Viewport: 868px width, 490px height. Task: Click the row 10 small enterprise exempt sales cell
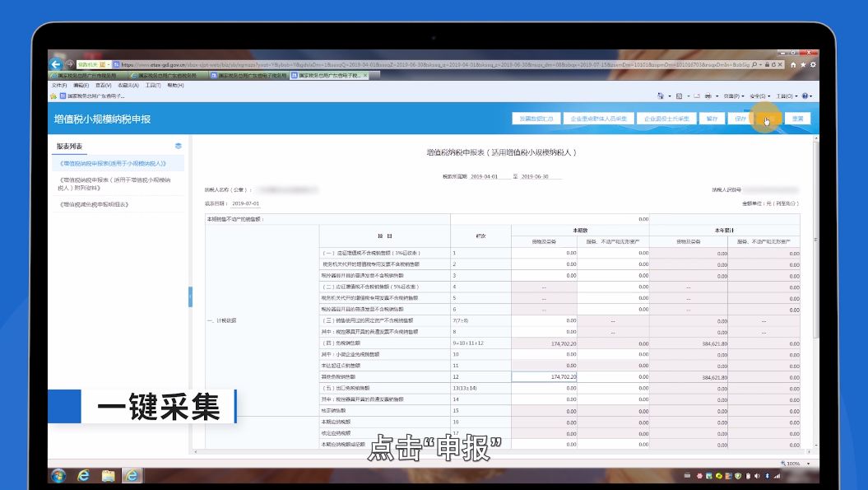[x=544, y=354]
